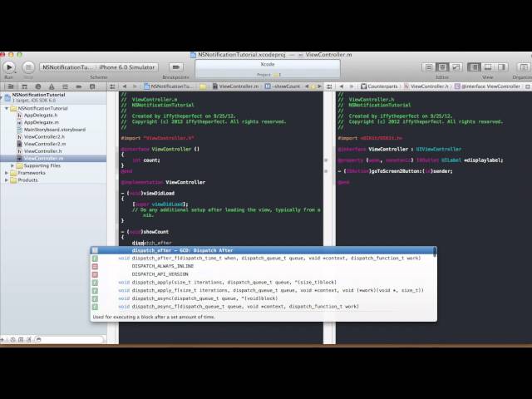This screenshot has width=532, height=399.
Task: Select ViewController.m in the navigator
Action: (x=53, y=159)
